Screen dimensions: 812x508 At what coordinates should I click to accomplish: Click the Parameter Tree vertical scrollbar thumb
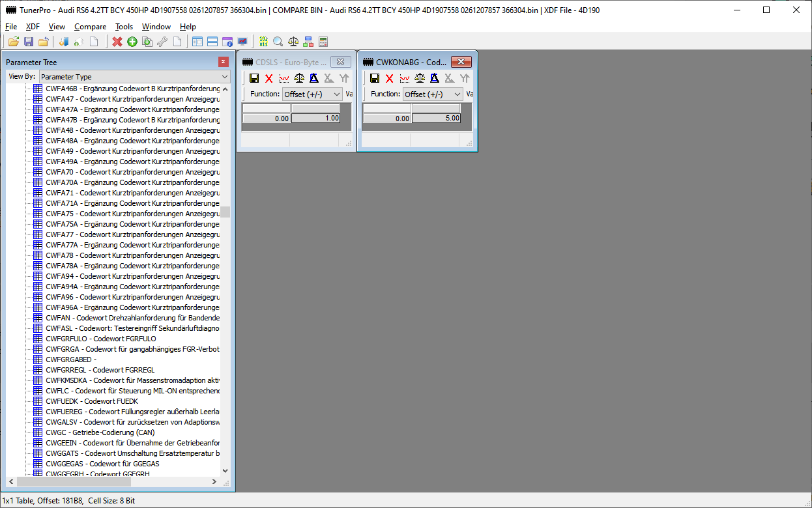pyautogui.click(x=225, y=212)
